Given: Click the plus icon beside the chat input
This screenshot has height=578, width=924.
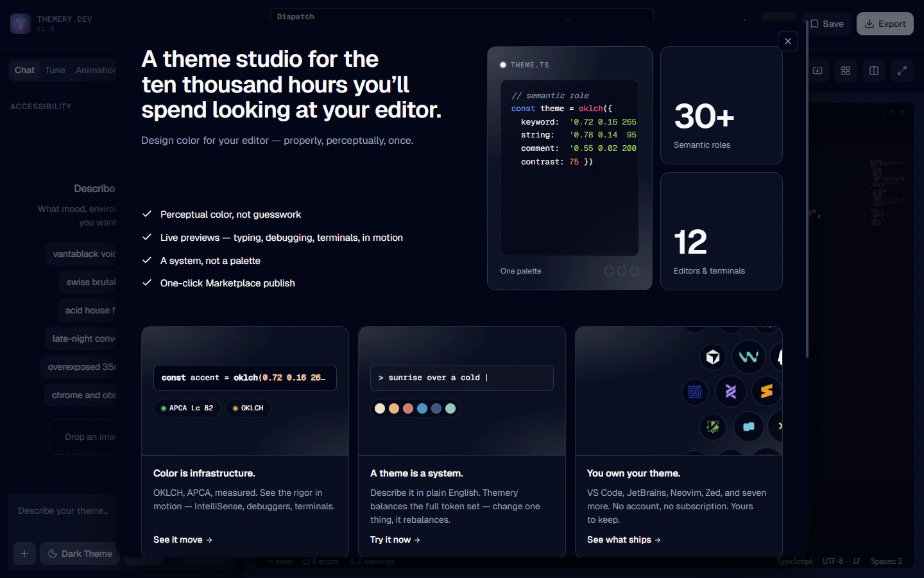Looking at the screenshot, I should pyautogui.click(x=24, y=554).
